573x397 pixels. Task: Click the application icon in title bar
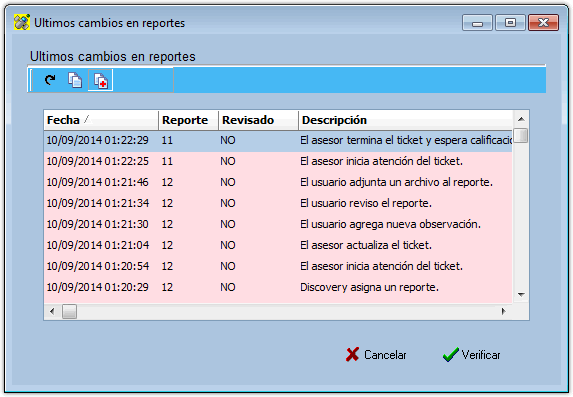pos(22,23)
